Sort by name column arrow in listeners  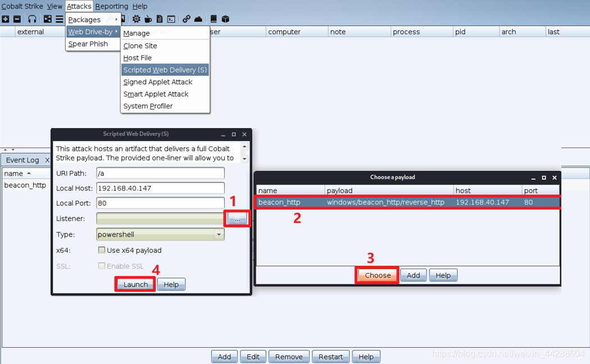29,174
